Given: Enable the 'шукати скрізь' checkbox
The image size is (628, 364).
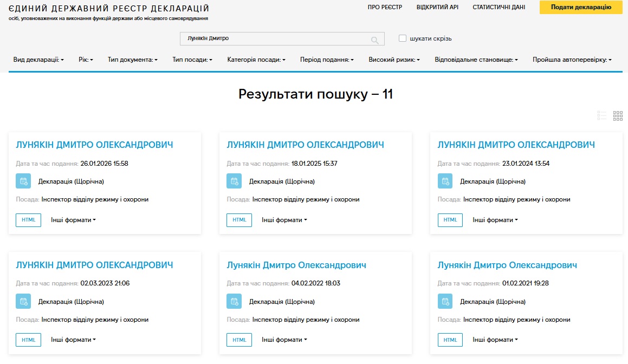Looking at the screenshot, I should (403, 38).
